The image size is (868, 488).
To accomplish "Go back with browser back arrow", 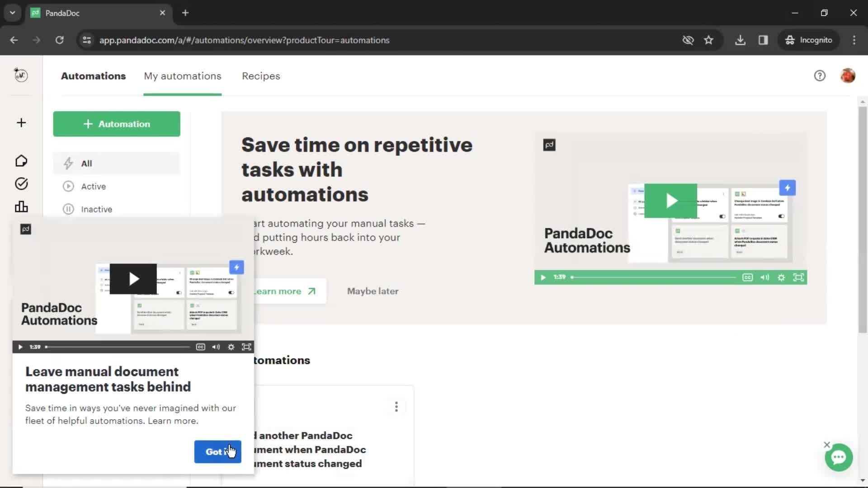I will point(14,40).
